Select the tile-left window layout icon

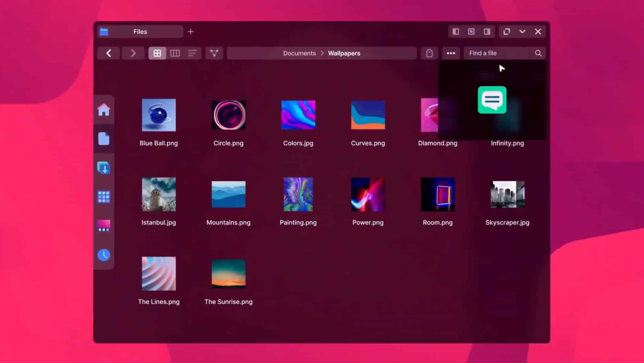456,31
